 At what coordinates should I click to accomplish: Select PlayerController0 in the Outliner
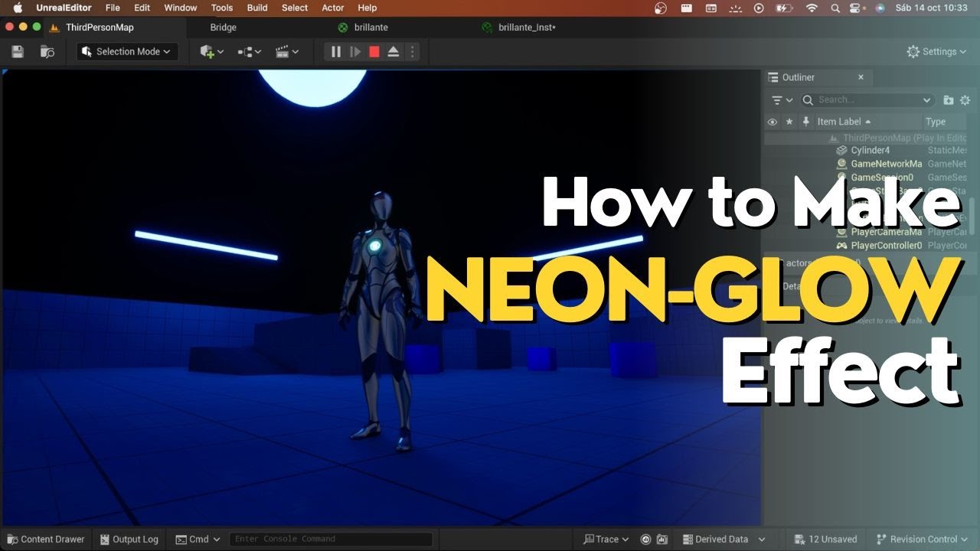pos(886,246)
